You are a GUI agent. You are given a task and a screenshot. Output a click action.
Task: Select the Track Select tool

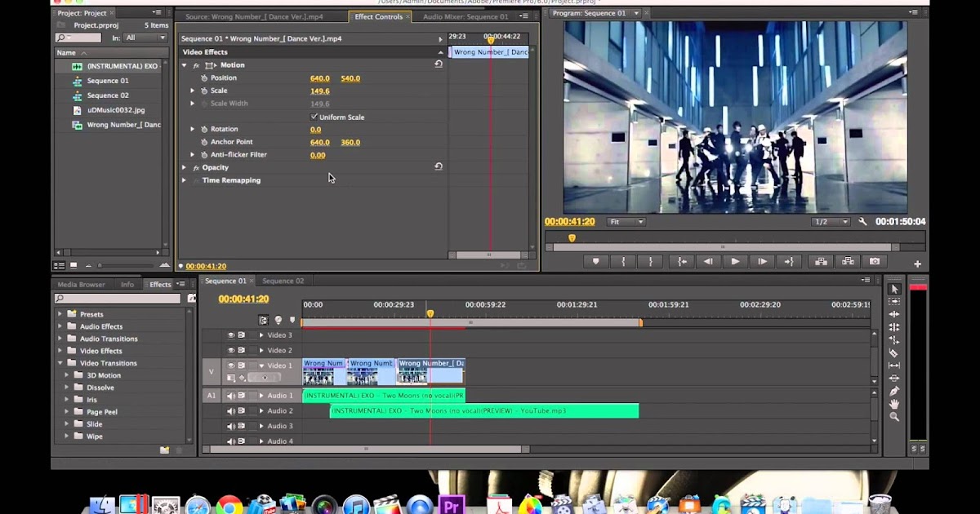(894, 302)
